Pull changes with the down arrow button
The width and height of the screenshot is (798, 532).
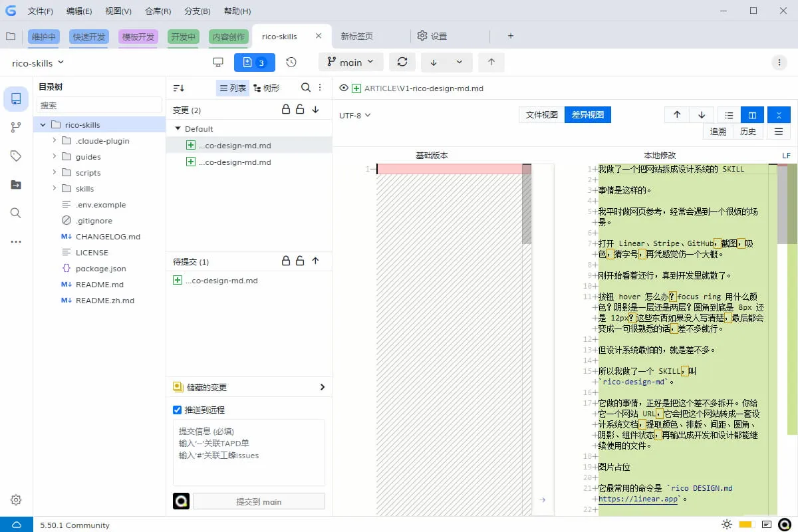(434, 63)
